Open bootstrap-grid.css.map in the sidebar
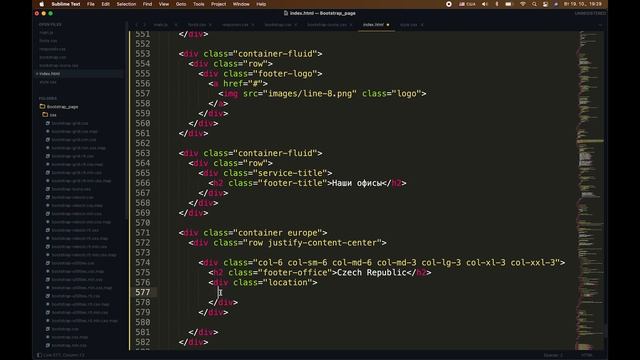Viewport: 640px width, 360px height. (74, 131)
